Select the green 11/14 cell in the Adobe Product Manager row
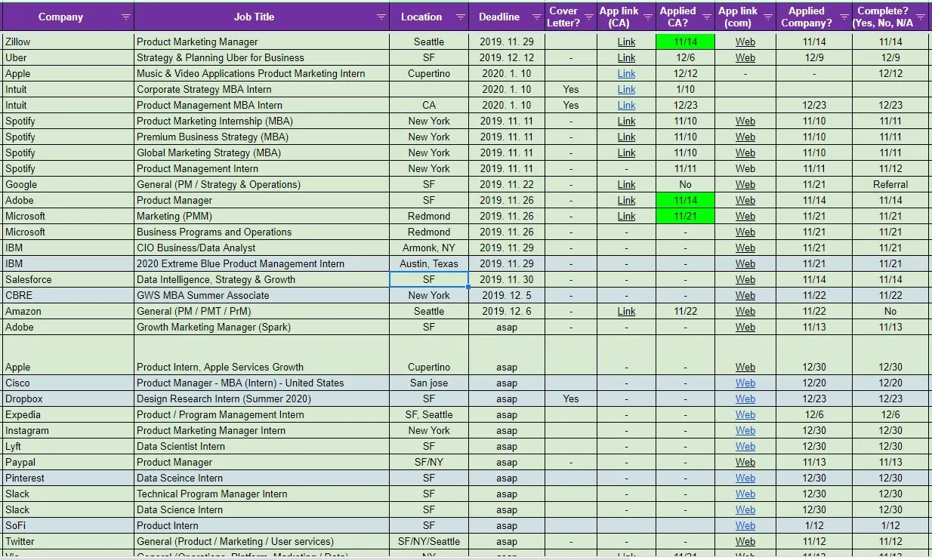932x560 pixels. point(685,200)
